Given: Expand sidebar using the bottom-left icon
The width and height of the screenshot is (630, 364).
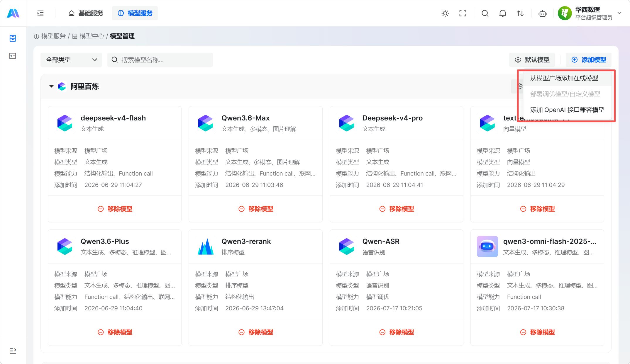Looking at the screenshot, I should 13,351.
